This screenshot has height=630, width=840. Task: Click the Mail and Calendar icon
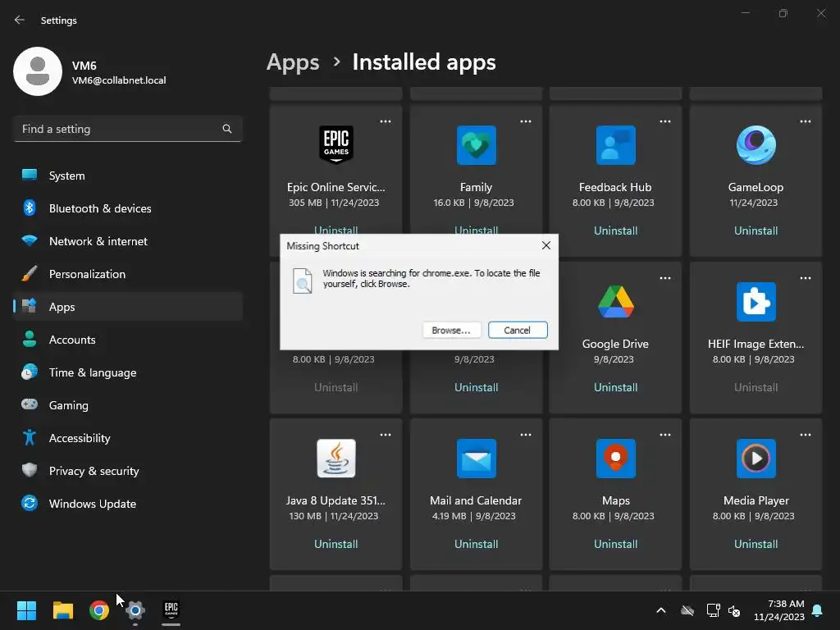[x=477, y=459]
